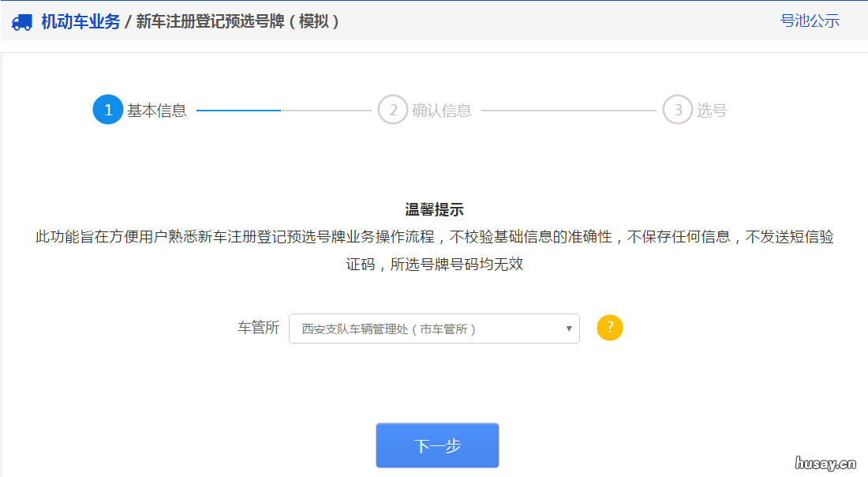Image resolution: width=868 pixels, height=477 pixels.
Task: Click the 下一步 next step button
Action: tap(437, 445)
